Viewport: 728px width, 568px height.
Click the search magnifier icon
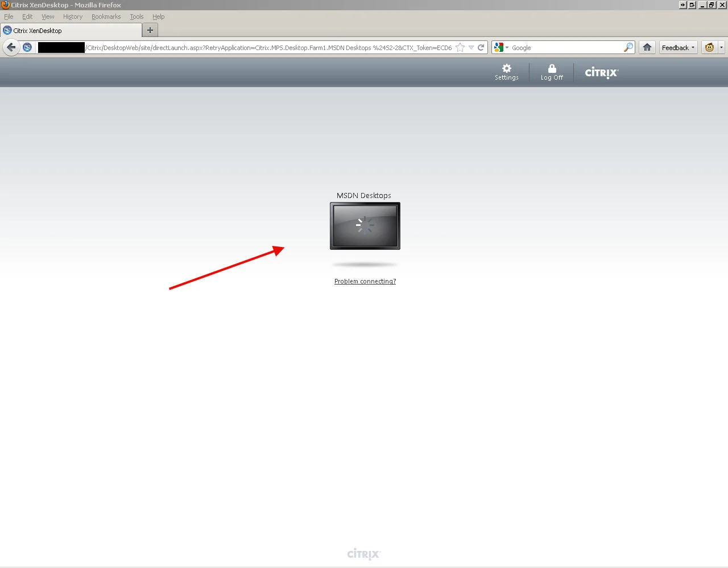pos(628,48)
